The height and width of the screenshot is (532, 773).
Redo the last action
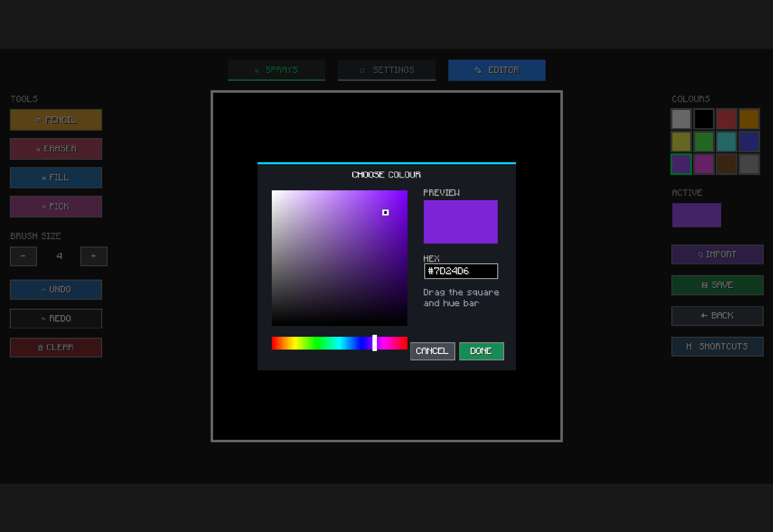click(56, 319)
